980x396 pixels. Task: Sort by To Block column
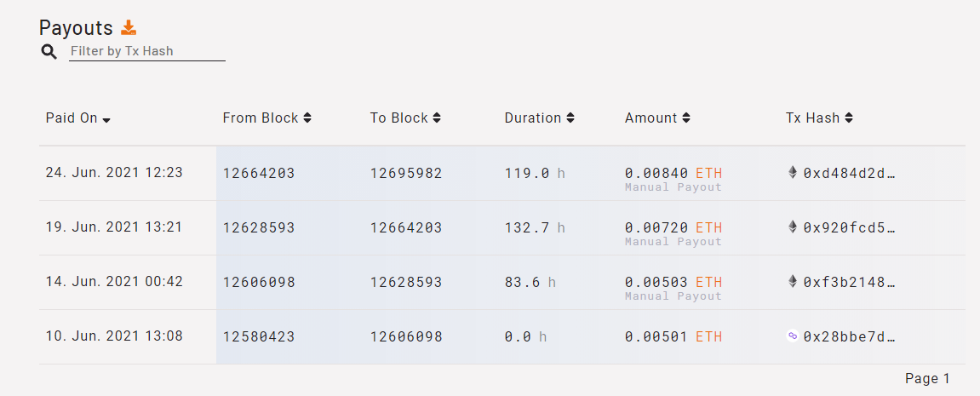(x=437, y=118)
